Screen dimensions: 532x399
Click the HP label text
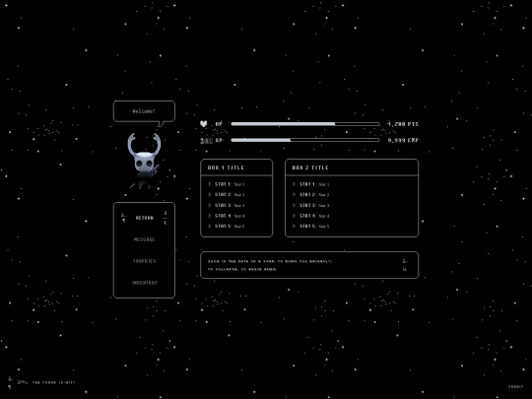click(219, 124)
